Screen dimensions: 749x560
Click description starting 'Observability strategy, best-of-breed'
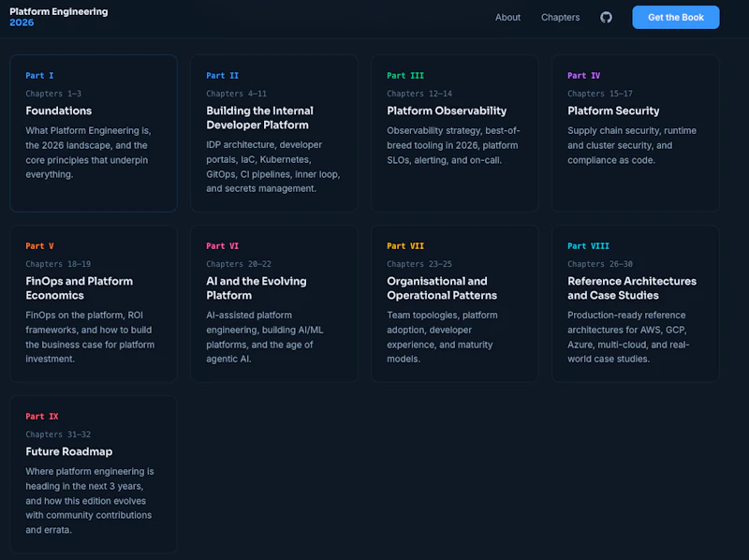(x=453, y=145)
